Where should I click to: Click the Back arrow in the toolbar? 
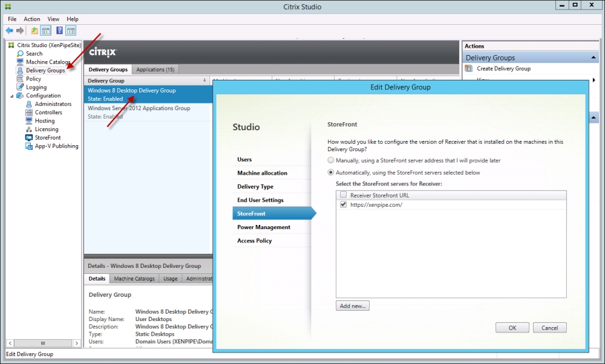tap(9, 30)
